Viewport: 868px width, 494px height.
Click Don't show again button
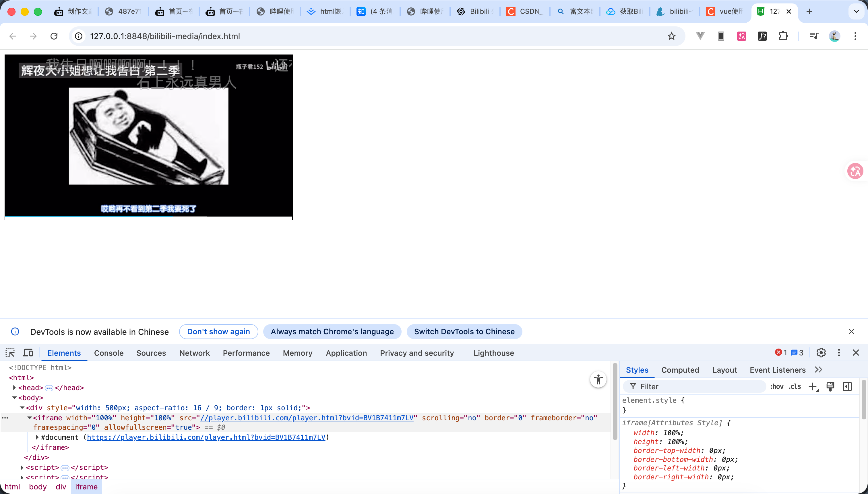tap(218, 331)
